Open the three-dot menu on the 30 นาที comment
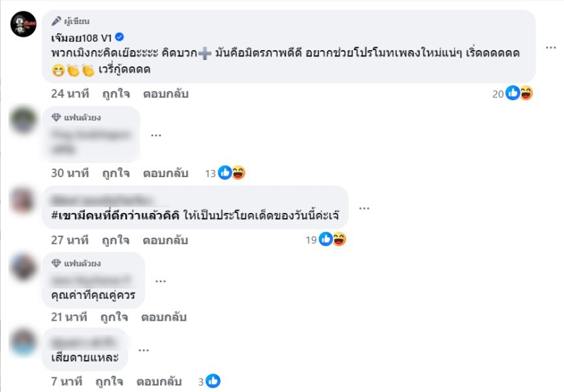 pyautogui.click(x=156, y=135)
